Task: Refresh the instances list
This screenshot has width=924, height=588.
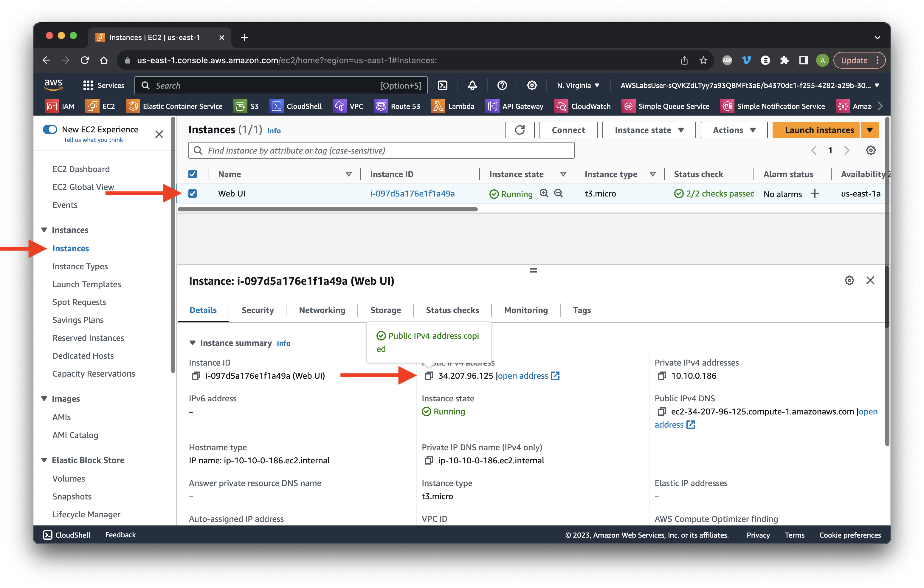Action: [x=520, y=130]
